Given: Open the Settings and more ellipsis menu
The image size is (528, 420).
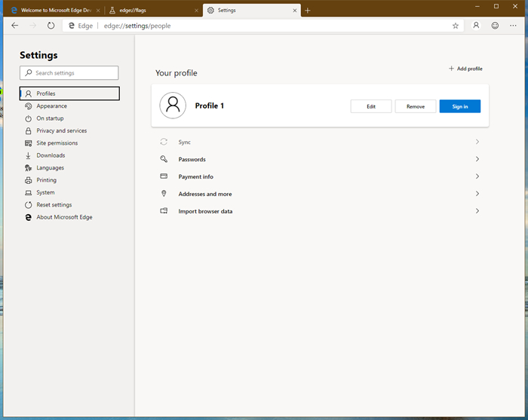Looking at the screenshot, I should point(514,26).
